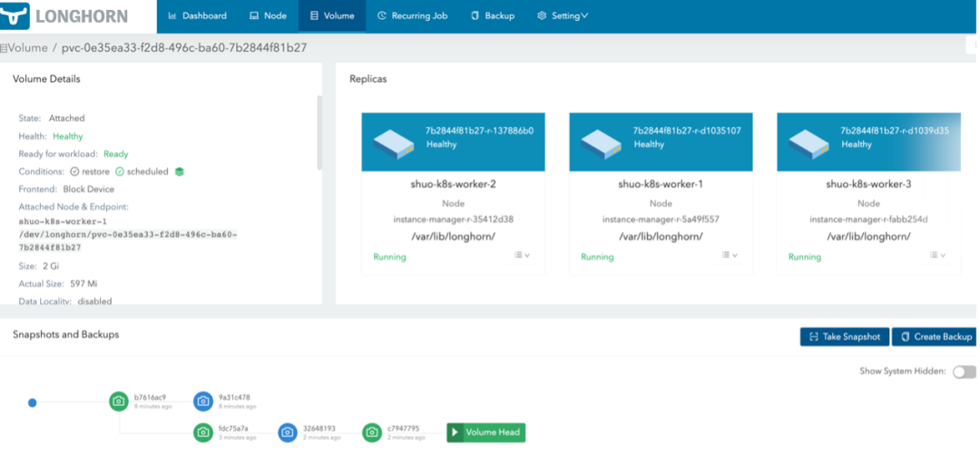The image size is (980, 456).
Task: Click the replica name 7b2844f81b27-r-d1039d35
Action: coord(895,131)
